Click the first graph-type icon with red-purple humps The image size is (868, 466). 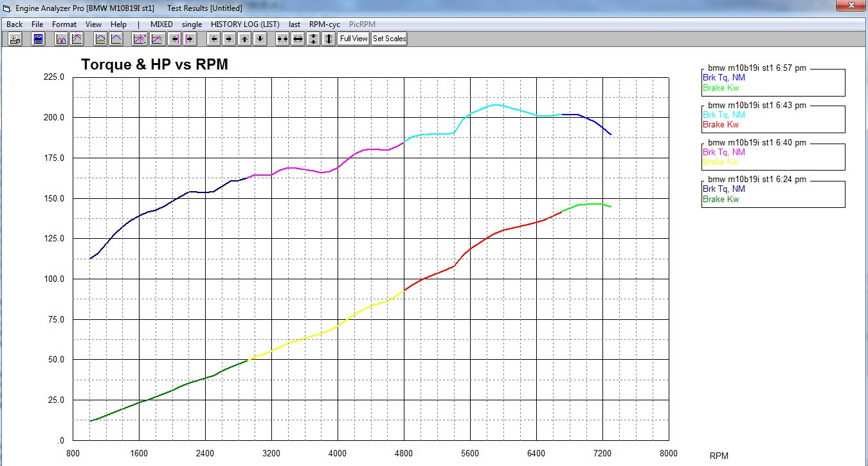61,39
